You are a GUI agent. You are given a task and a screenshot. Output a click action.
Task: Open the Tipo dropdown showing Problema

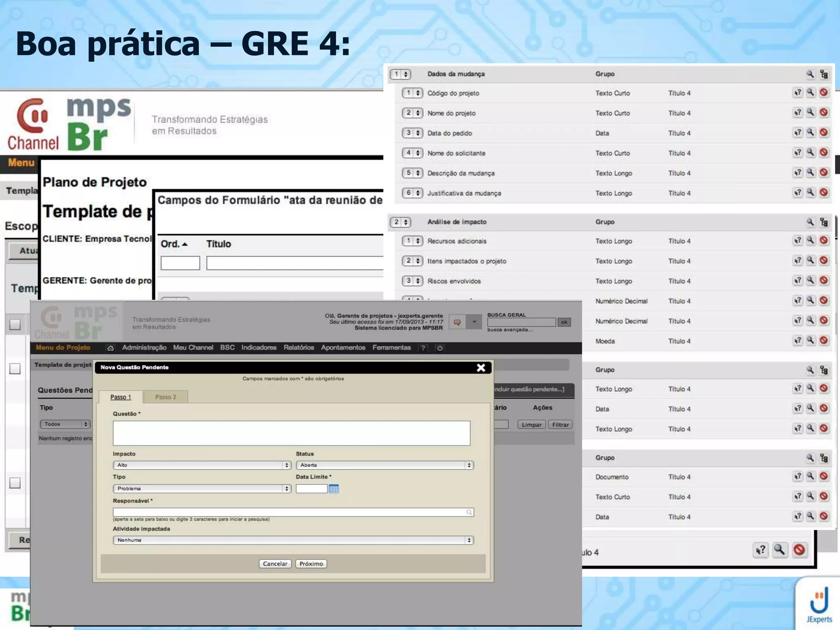coord(202,488)
